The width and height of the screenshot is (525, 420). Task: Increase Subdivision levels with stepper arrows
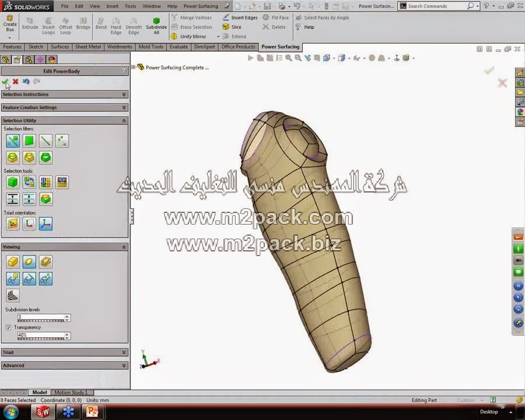pyautogui.click(x=67, y=316)
